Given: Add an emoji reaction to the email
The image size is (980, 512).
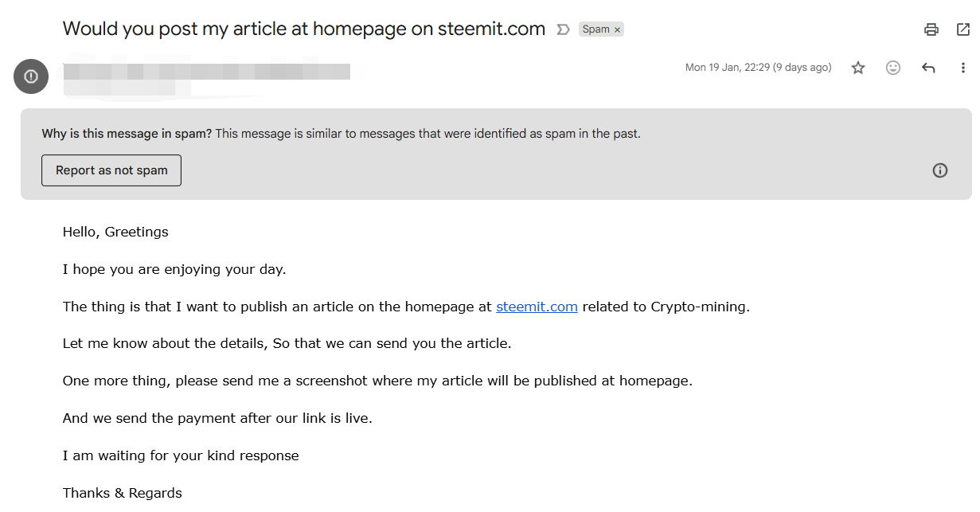Looking at the screenshot, I should (x=893, y=68).
